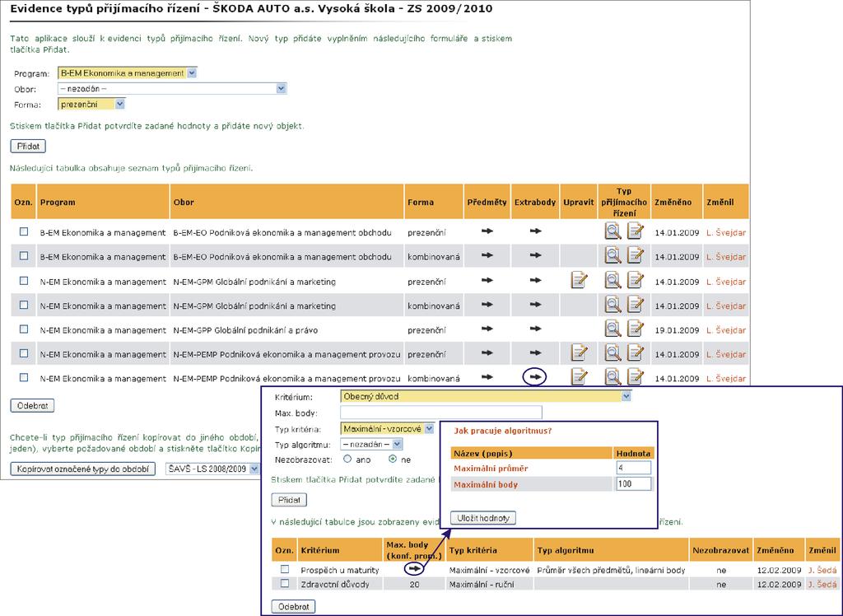843x616 pixels.
Task: Open the Typ kritéria dropdown
Action: click(x=387, y=429)
